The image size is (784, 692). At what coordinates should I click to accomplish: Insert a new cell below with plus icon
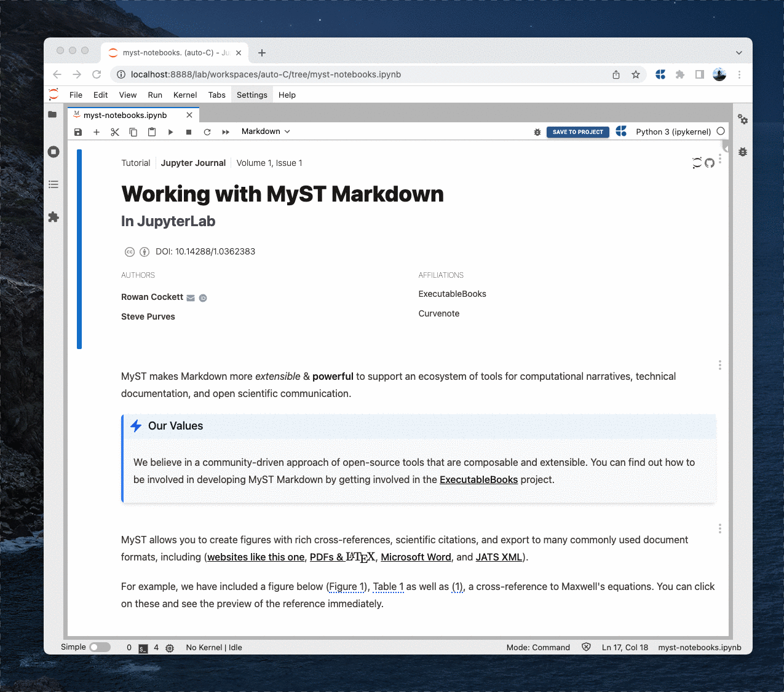97,132
